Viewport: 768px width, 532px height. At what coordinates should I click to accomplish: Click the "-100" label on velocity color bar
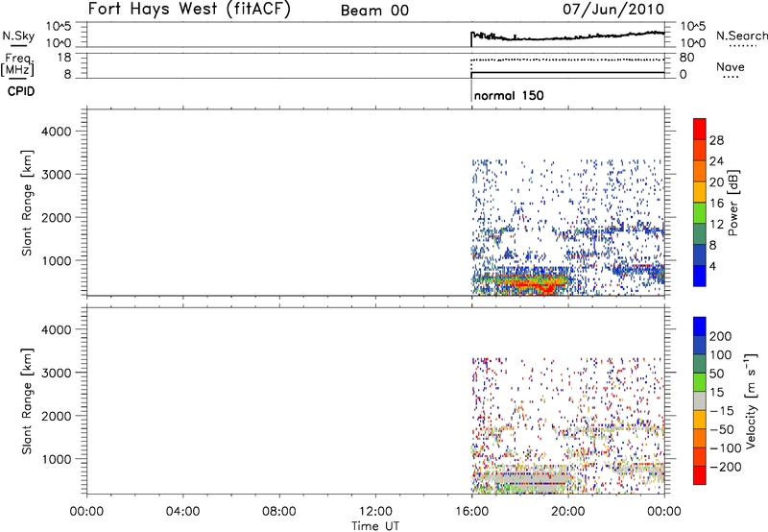pyautogui.click(x=726, y=448)
